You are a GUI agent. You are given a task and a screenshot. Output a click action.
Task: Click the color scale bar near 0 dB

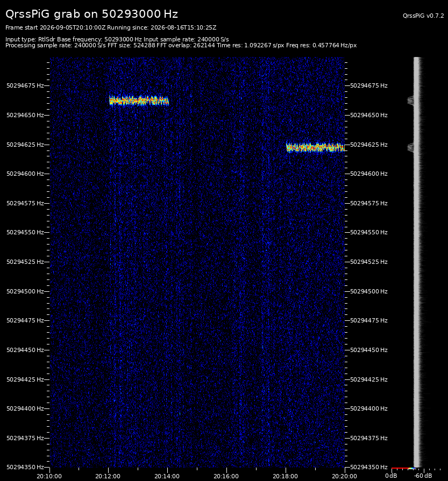coord(403,469)
